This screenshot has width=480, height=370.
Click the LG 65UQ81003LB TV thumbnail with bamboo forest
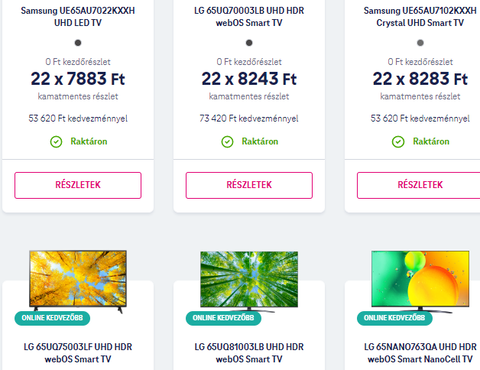[x=249, y=280]
